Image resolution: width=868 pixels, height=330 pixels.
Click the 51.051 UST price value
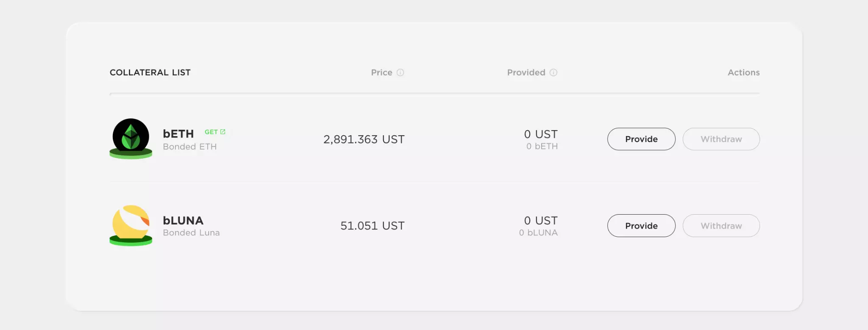[x=373, y=226]
